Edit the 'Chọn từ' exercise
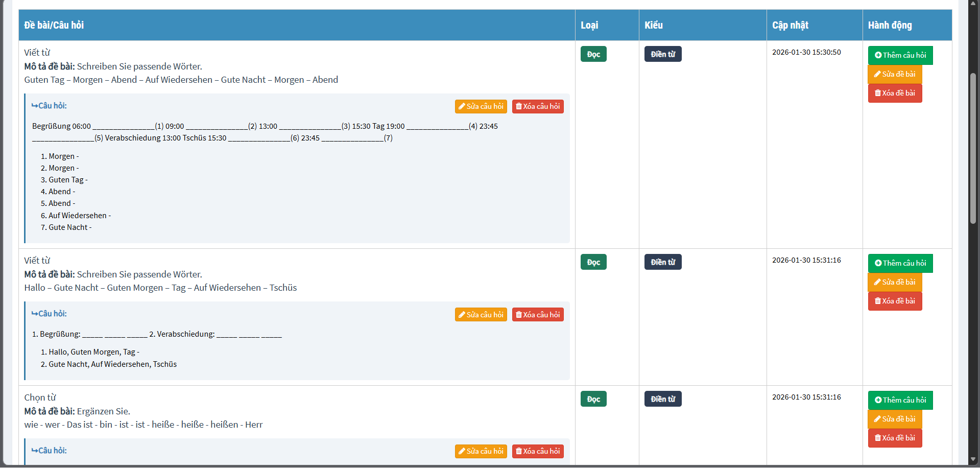Image resolution: width=980 pixels, height=468 pixels. pos(894,419)
